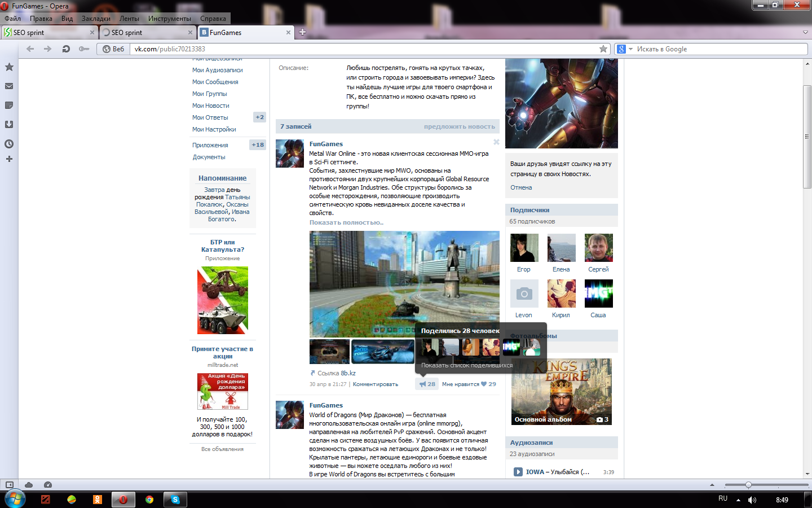Click Комментировать under first post
Screen dimensions: 812x508
[376, 384]
